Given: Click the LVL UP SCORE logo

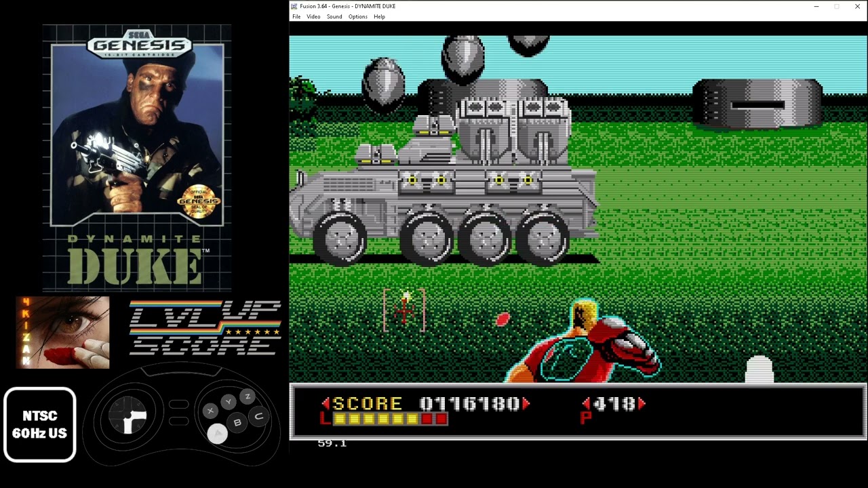Looking at the screenshot, I should click(205, 328).
